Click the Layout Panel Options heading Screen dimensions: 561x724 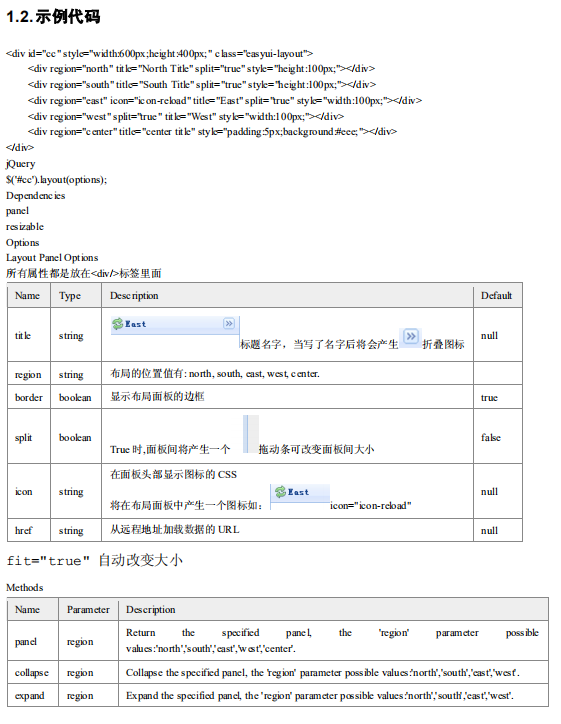click(52, 258)
